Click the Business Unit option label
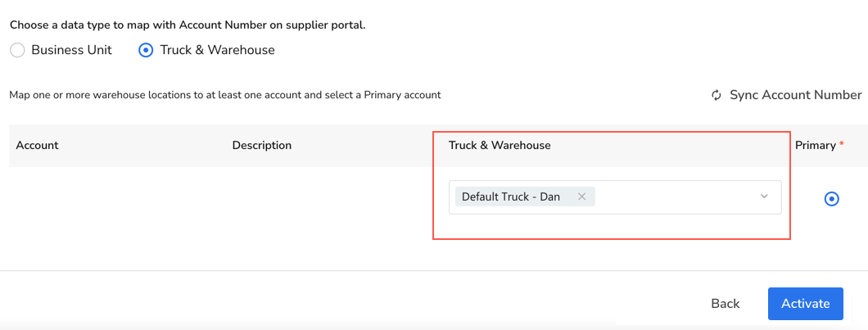Screen dimensions: 868x330 coord(71,50)
